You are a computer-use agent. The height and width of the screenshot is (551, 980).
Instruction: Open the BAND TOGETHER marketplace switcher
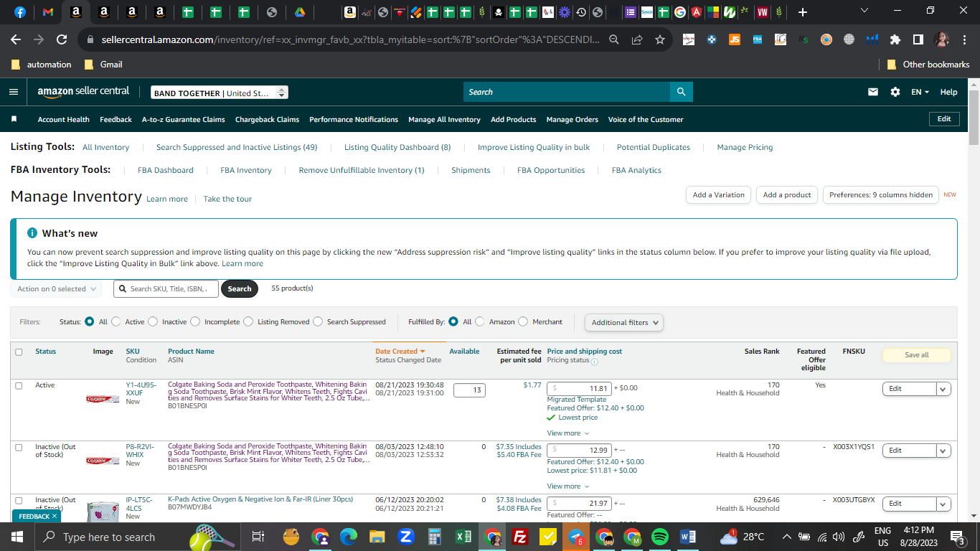pos(220,93)
